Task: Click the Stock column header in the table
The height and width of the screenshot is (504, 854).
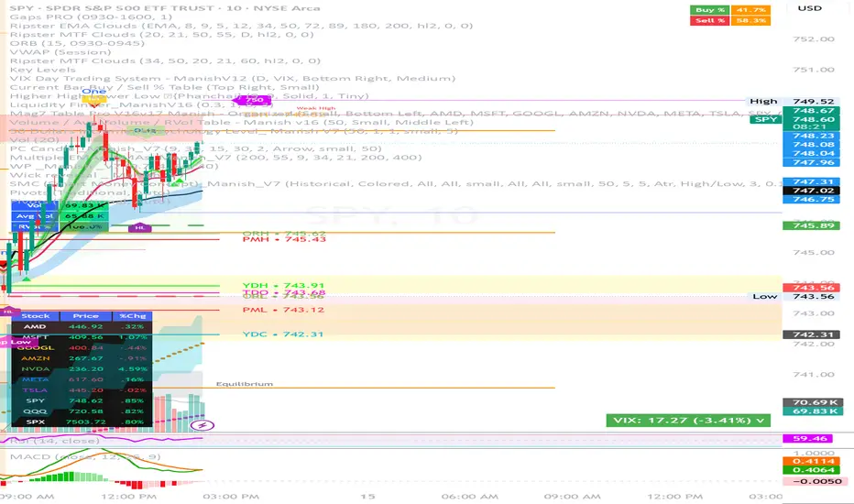Action: 36,316
